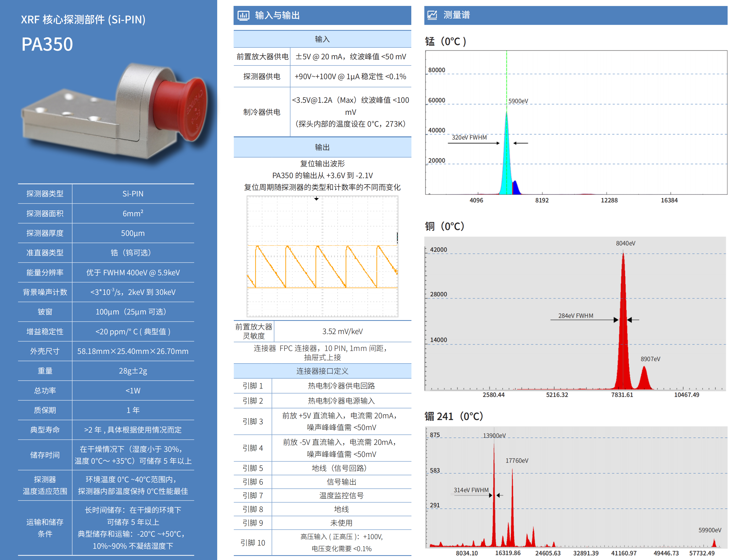
Task: Click the <1W total power value
Action: click(133, 390)
